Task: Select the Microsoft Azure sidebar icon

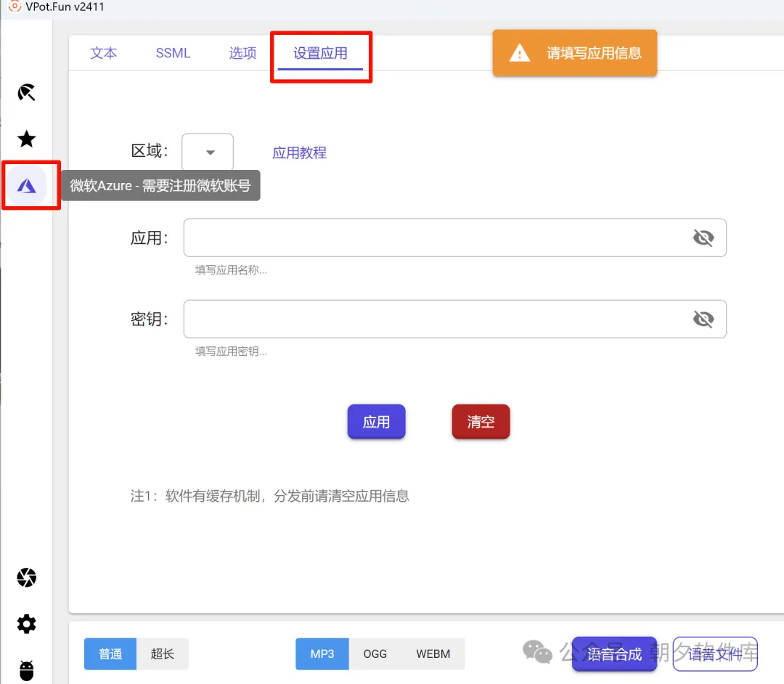Action: tap(27, 186)
